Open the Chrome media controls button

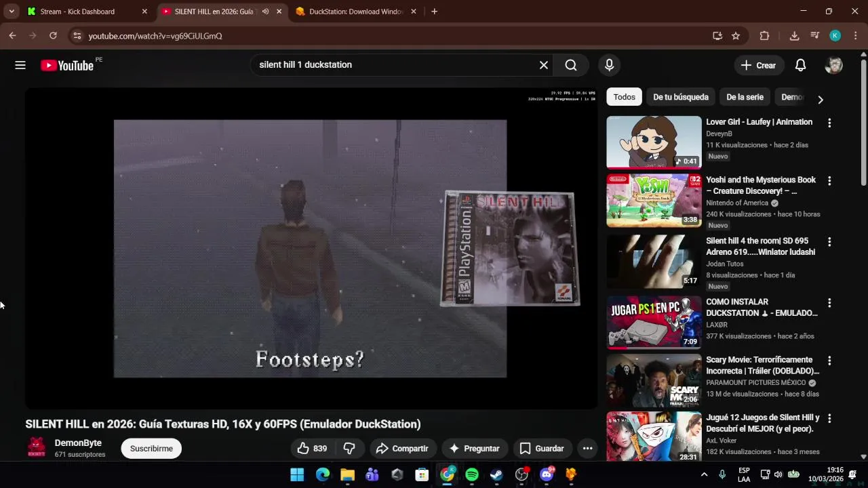[816, 36]
